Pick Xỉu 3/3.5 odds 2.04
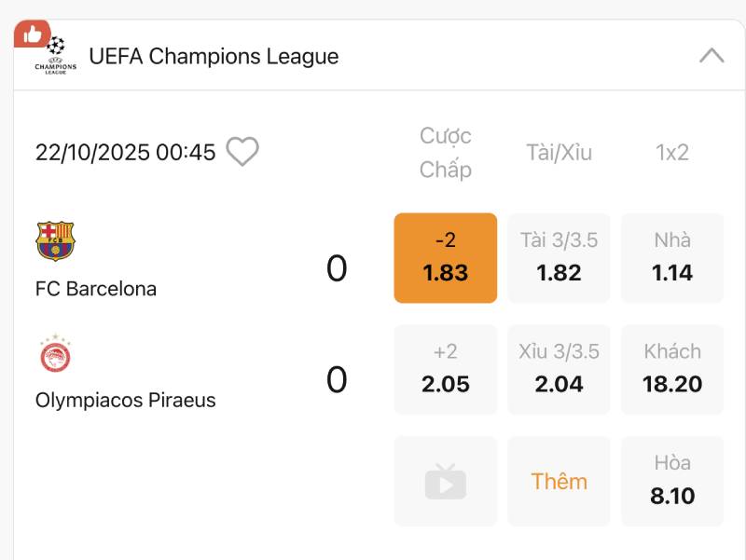This screenshot has width=746, height=560. click(x=559, y=369)
